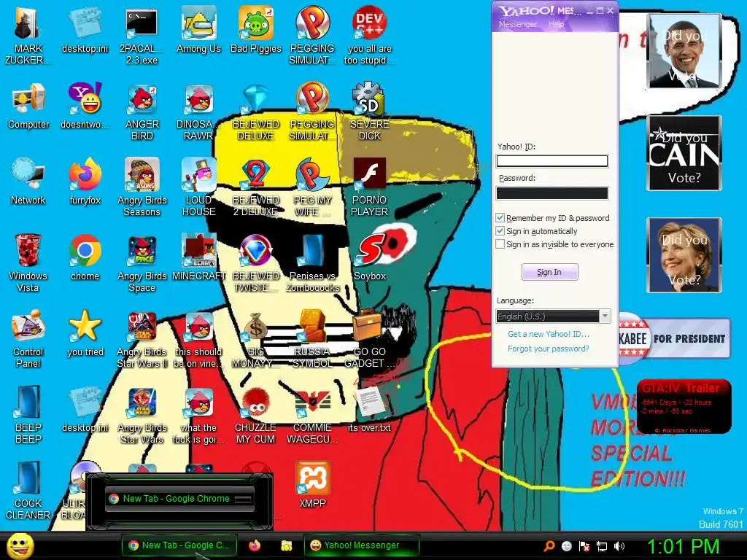Open the volume speaker tray icon

click(619, 546)
